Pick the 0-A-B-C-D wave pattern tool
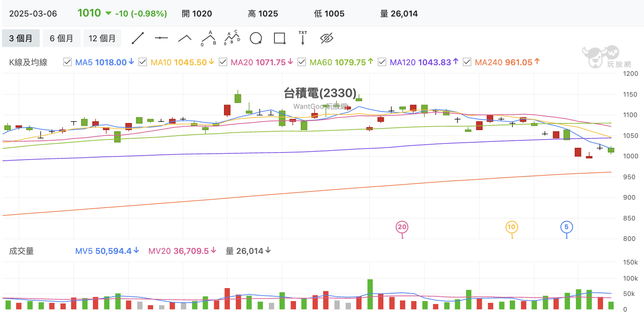This screenshot has width=644, height=316. [x=232, y=38]
